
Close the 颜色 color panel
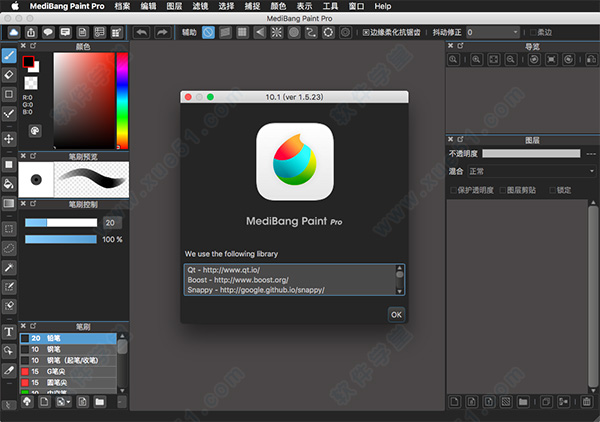23,46
